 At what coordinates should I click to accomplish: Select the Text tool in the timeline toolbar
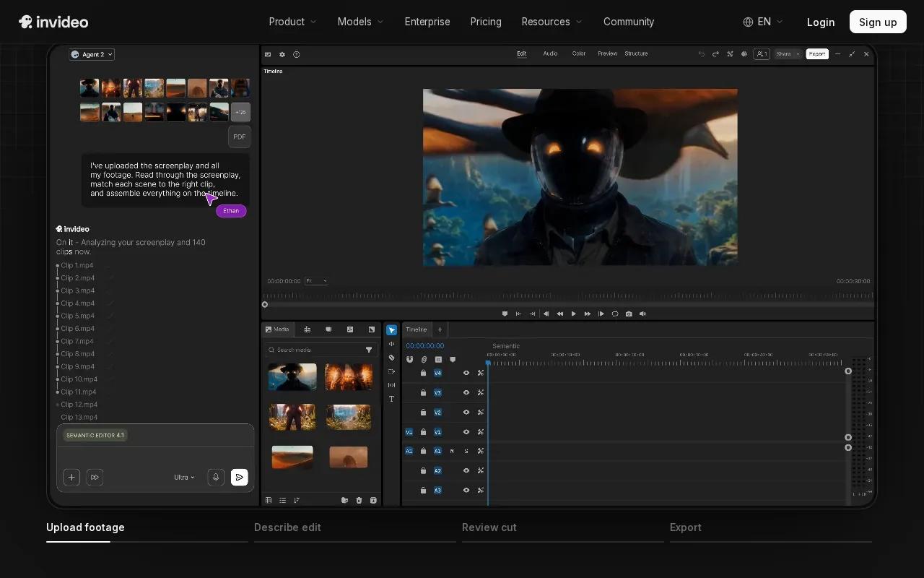click(391, 399)
